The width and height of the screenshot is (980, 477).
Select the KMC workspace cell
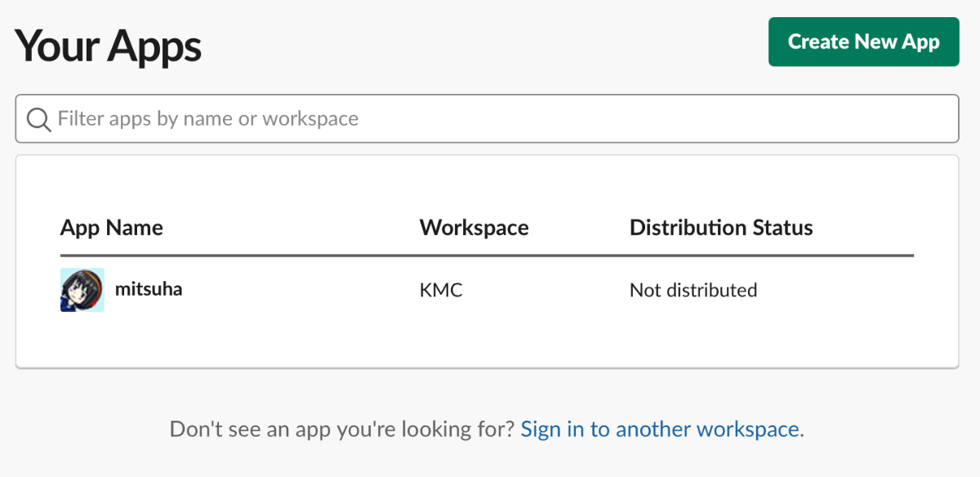(x=441, y=290)
